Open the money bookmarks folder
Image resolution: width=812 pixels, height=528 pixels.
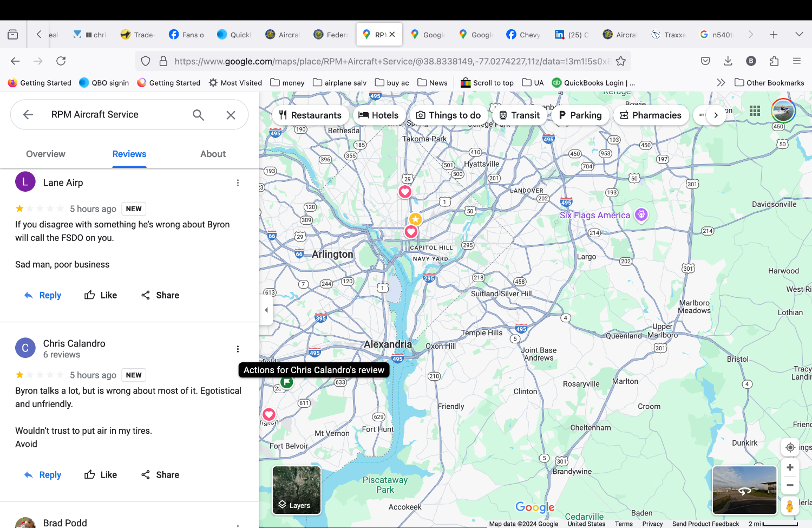click(287, 83)
